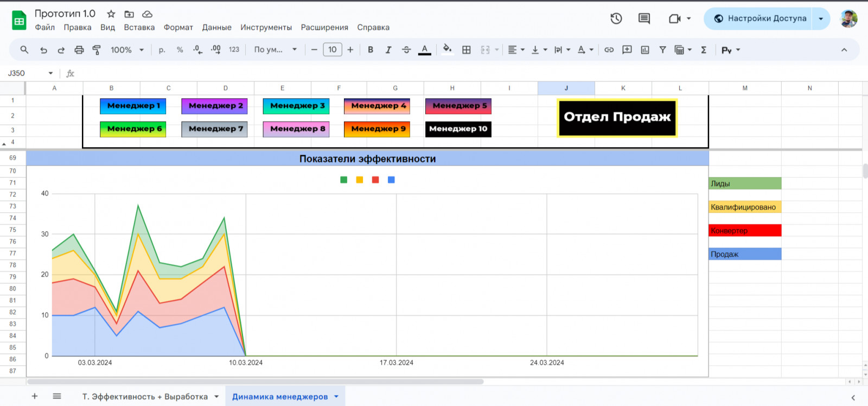Click the Настройки Доступа button

pyautogui.click(x=761, y=18)
